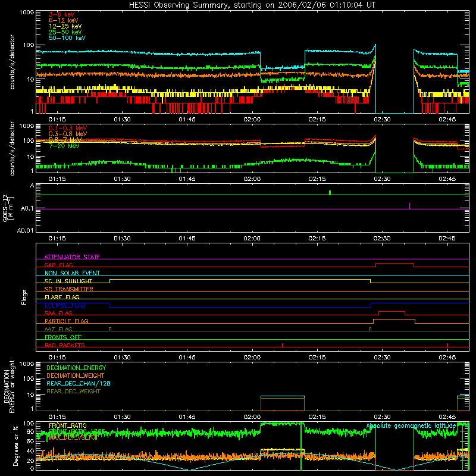Click the red 0.1-0.3 MeV legend label
Image resolution: width=476 pixels, height=476 pixels.
point(68,128)
